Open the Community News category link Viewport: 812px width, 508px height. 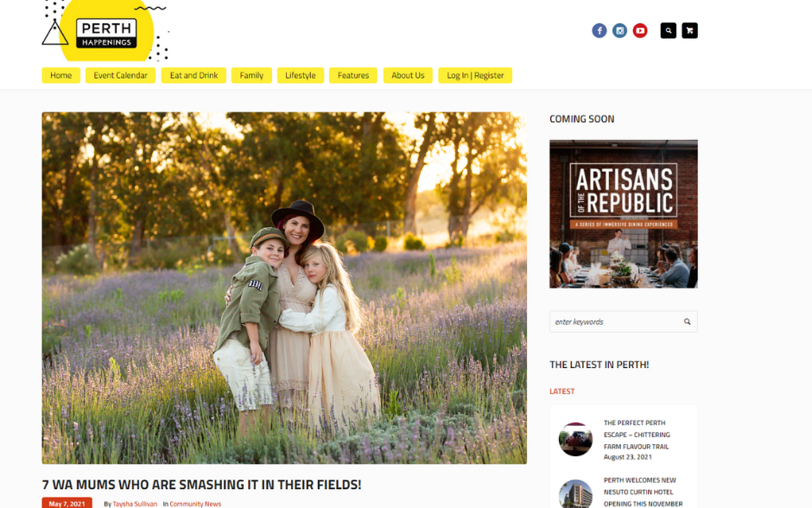195,504
